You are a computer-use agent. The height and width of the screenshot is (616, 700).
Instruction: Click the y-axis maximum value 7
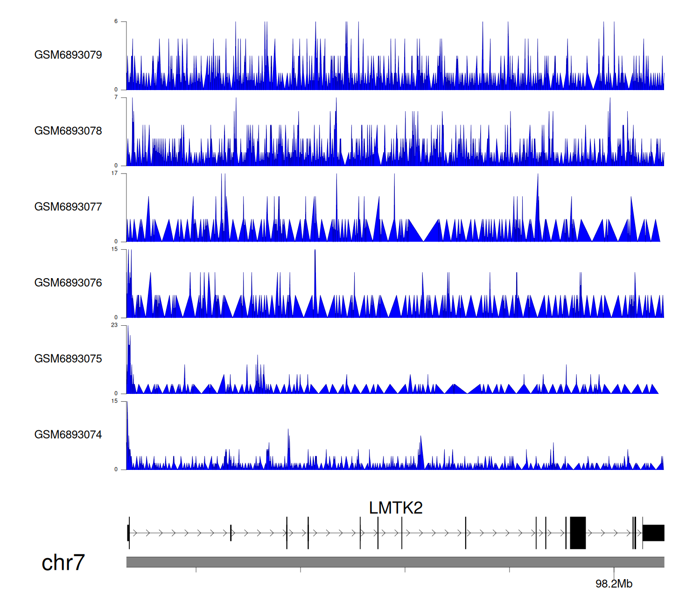click(116, 98)
